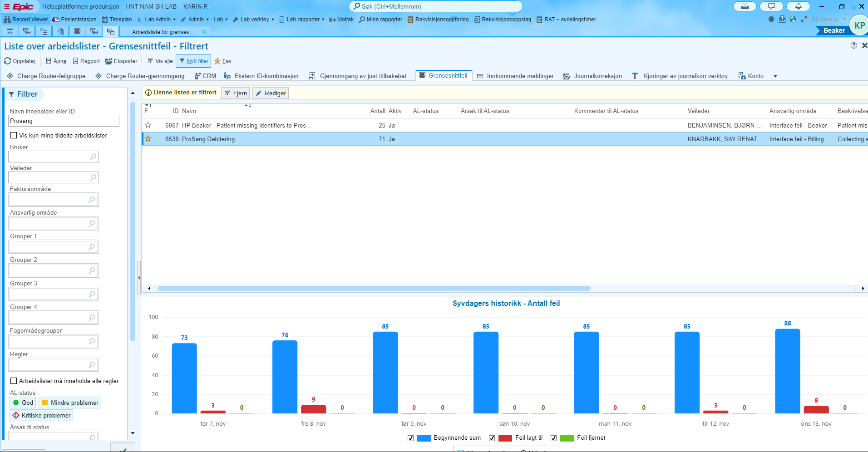Click the expand arrows icon near Skriv ut
The image size is (868, 452).
[804, 19]
